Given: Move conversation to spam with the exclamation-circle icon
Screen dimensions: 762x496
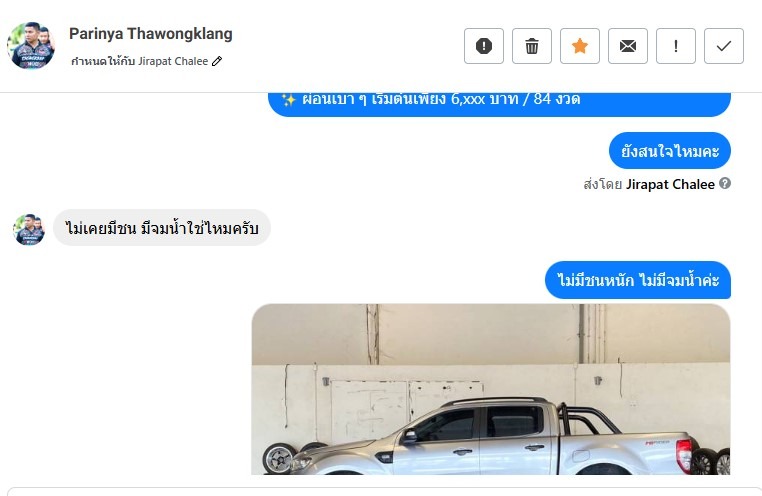Looking at the screenshot, I should [x=484, y=46].
